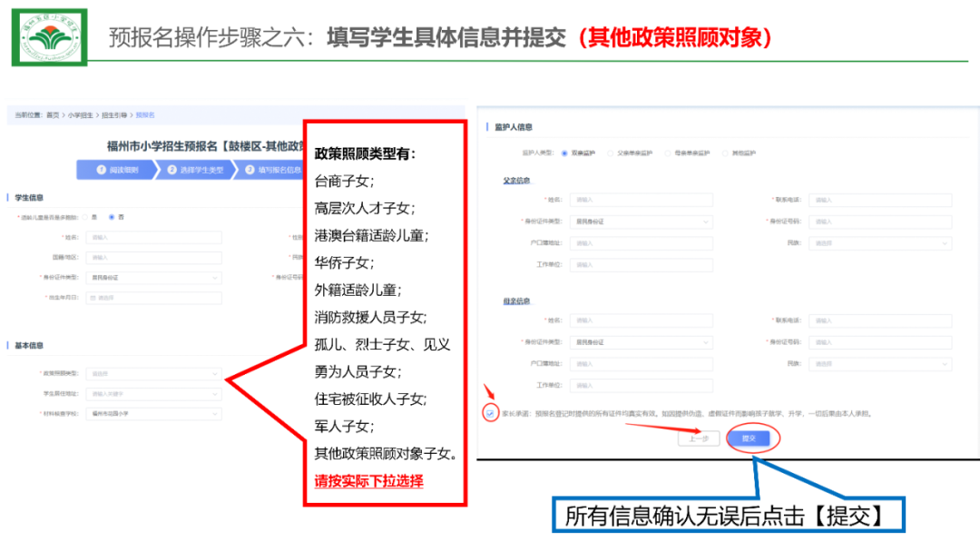Select 双亲监护 guardian type radio
Screen dimensions: 980x552
coord(564,153)
